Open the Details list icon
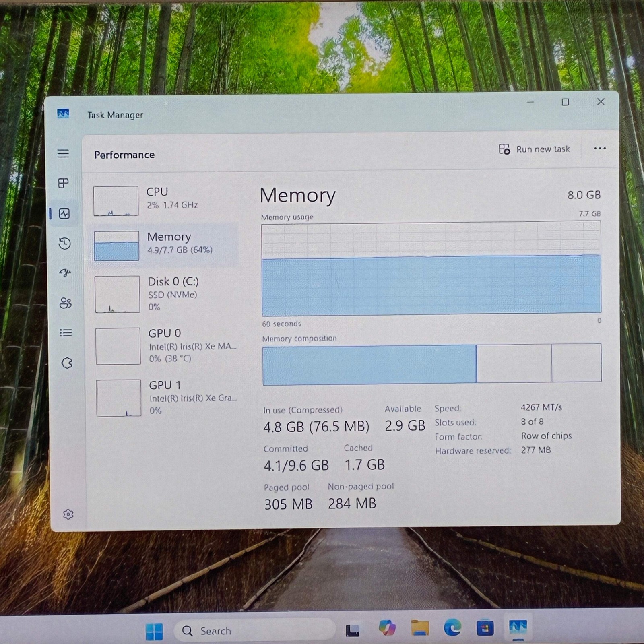The height and width of the screenshot is (644, 644). click(66, 333)
